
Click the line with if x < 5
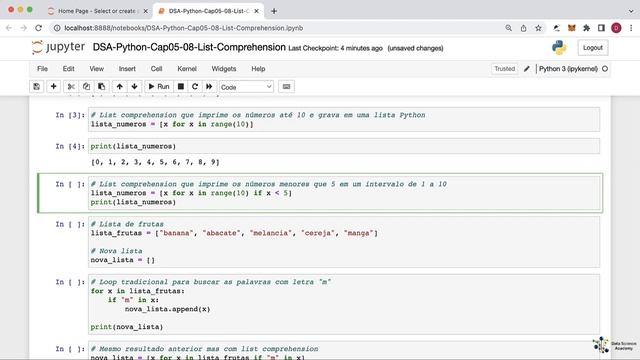pyautogui.click(x=191, y=193)
